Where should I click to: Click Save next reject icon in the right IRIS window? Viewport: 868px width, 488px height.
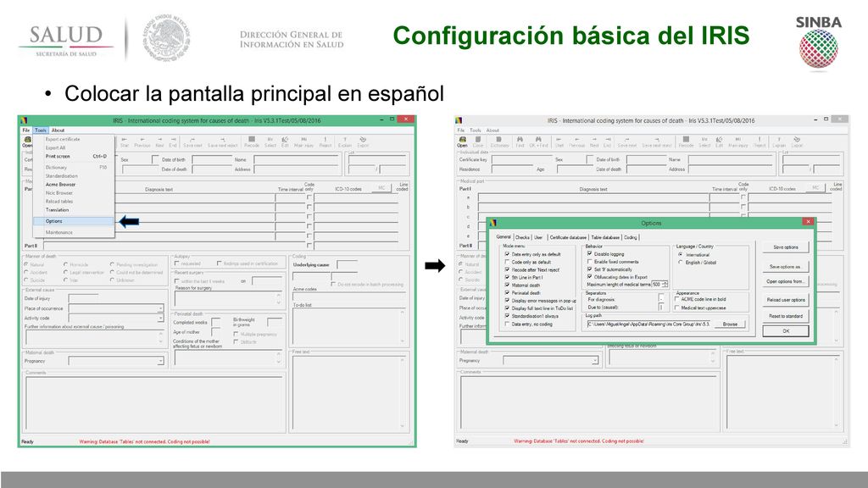point(657,141)
